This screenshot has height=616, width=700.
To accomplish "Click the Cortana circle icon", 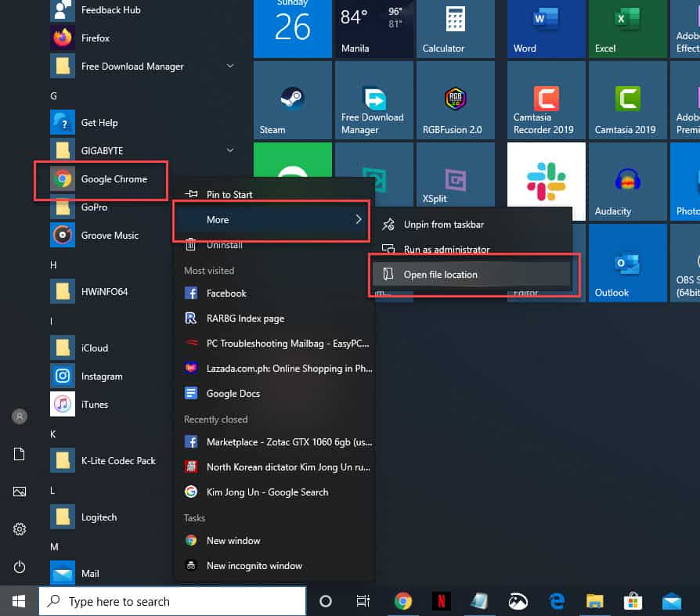I will pyautogui.click(x=326, y=601).
